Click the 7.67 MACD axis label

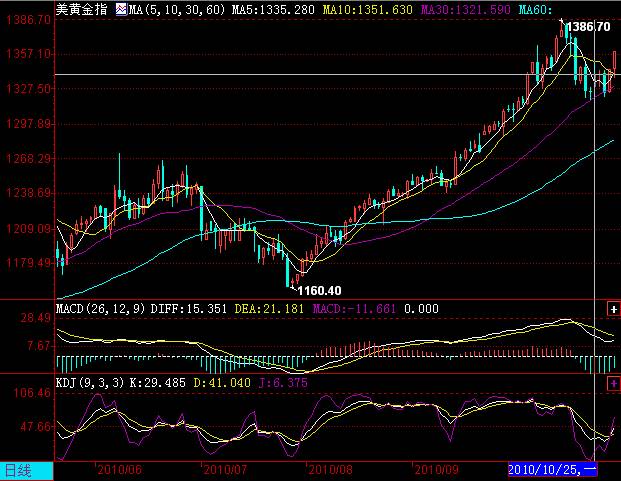click(x=39, y=346)
